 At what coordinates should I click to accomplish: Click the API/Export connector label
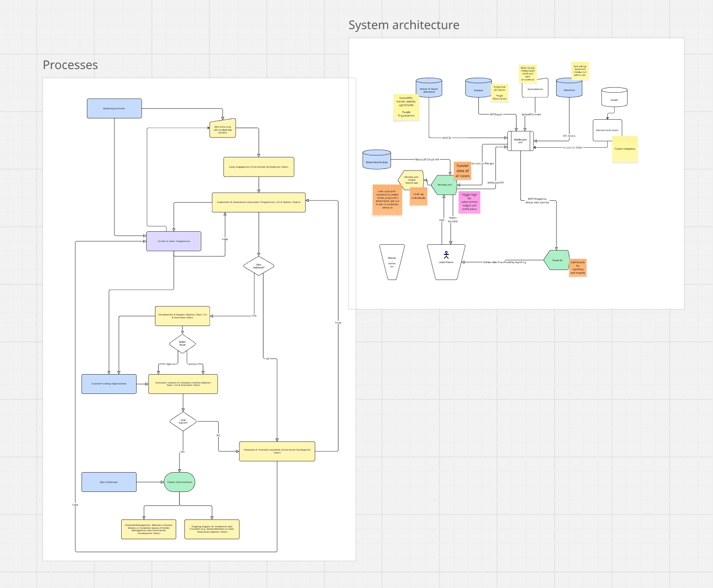tap(496, 114)
